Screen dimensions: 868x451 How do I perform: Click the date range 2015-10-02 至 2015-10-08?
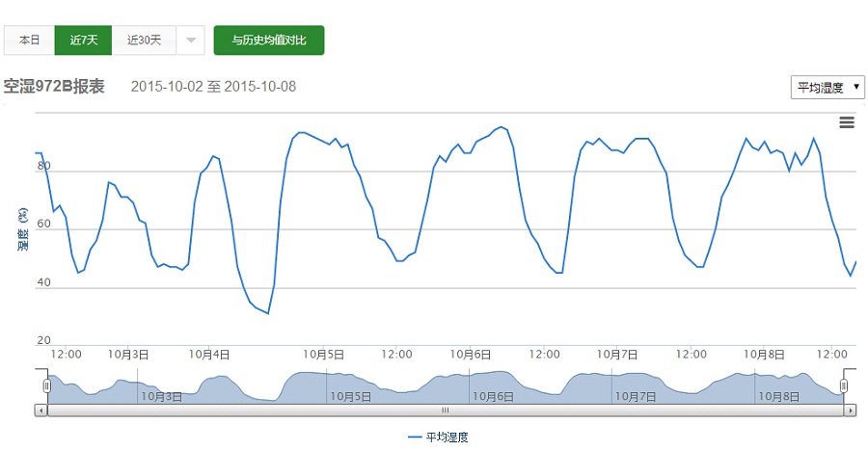pyautogui.click(x=213, y=87)
